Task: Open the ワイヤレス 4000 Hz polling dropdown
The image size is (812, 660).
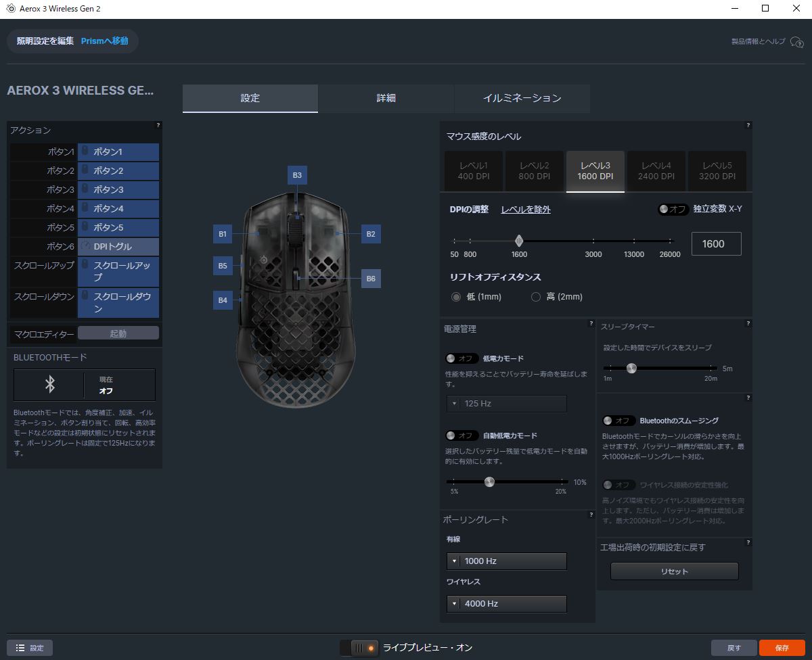Action: [x=507, y=604]
